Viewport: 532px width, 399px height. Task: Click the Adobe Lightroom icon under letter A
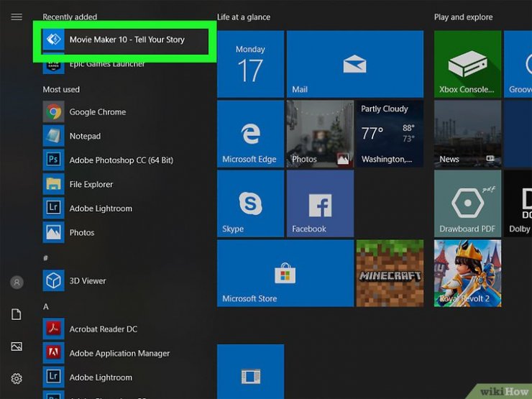tap(54, 377)
